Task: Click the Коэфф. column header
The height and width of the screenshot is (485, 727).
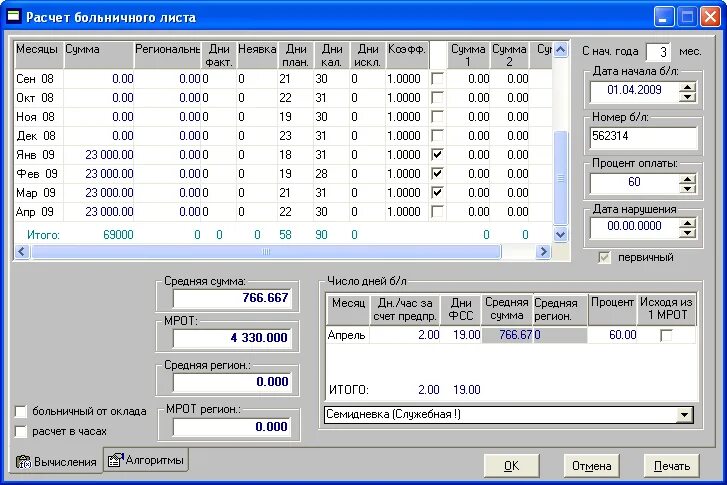Action: click(x=407, y=55)
